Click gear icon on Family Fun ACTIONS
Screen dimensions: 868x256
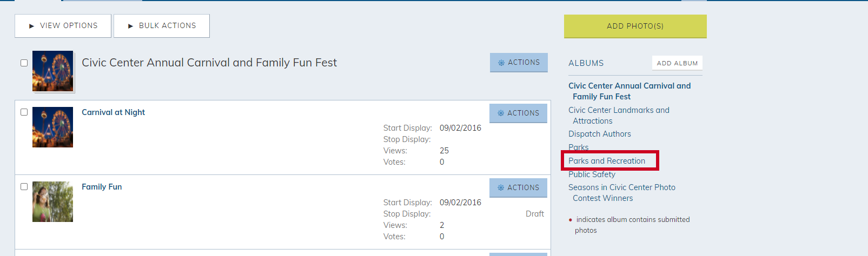[501, 188]
